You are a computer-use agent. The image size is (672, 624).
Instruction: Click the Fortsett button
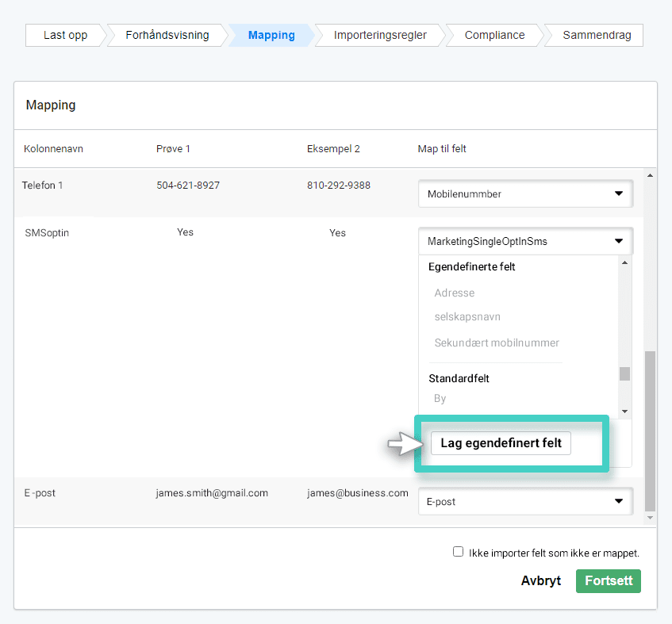coord(609,580)
